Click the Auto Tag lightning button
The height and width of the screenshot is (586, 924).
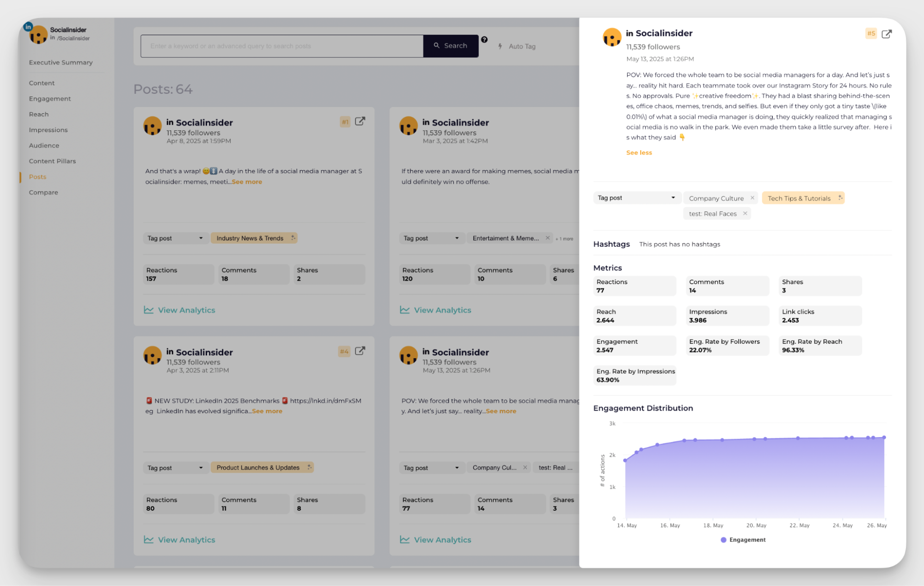(x=517, y=46)
